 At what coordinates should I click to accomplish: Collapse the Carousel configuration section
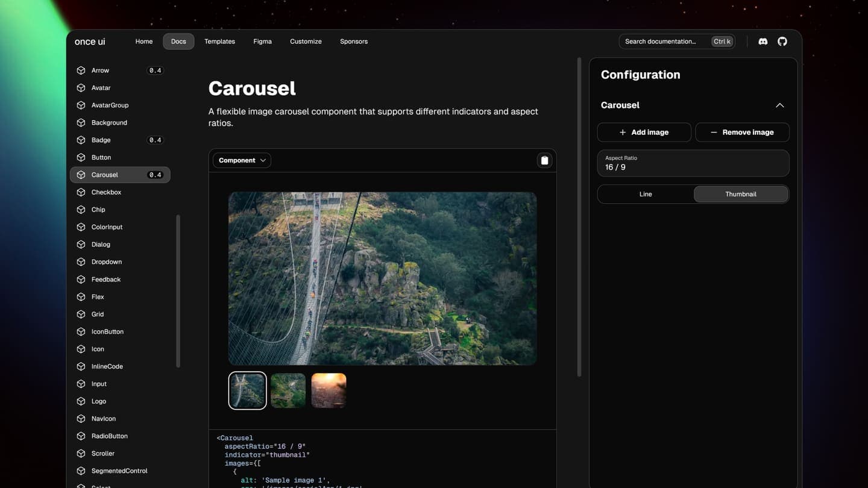tap(779, 105)
